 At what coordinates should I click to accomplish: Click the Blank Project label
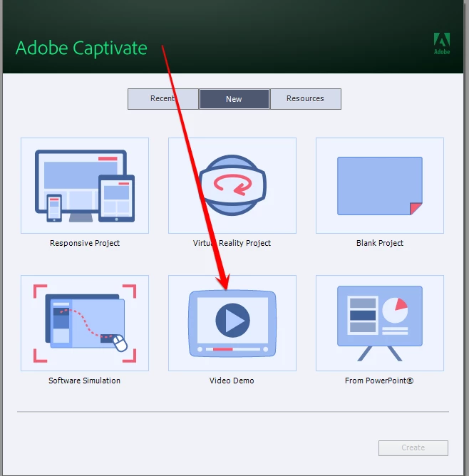[x=380, y=243]
